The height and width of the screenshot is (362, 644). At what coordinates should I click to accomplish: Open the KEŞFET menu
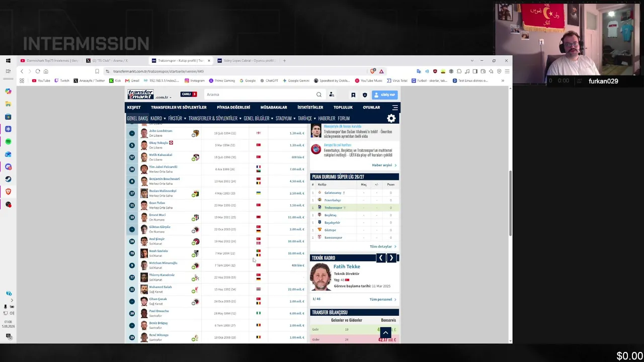point(134,107)
